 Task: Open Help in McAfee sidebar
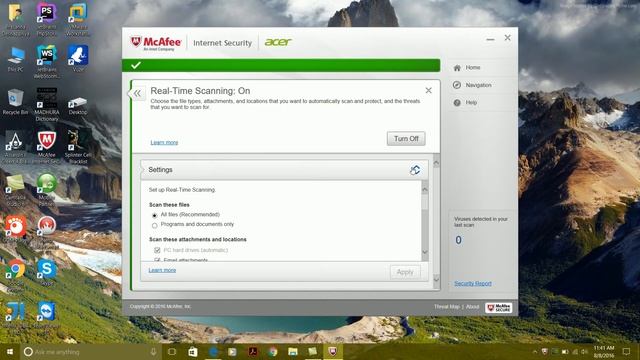click(471, 102)
